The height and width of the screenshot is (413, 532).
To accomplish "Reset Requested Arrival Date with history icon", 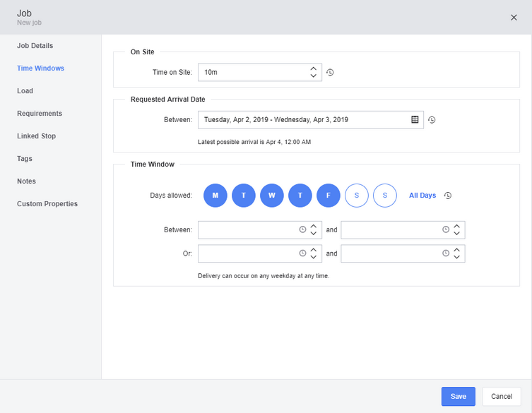I will 432,120.
